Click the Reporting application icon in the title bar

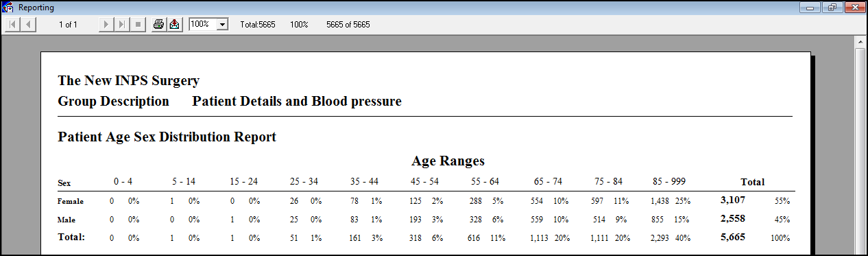[x=8, y=8]
